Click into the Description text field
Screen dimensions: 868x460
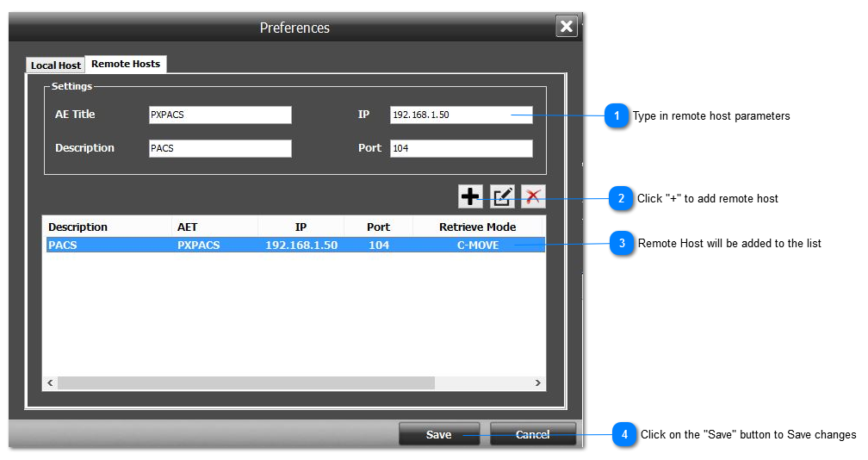[220, 148]
